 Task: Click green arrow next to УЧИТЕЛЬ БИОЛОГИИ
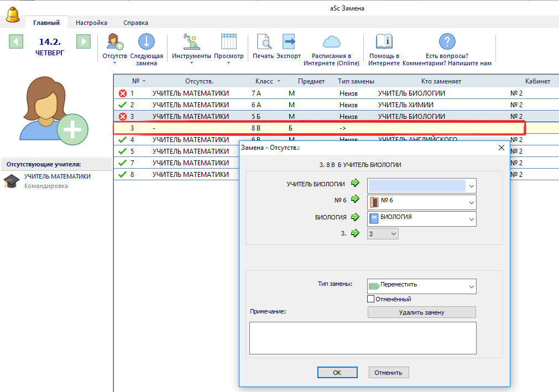355,183
